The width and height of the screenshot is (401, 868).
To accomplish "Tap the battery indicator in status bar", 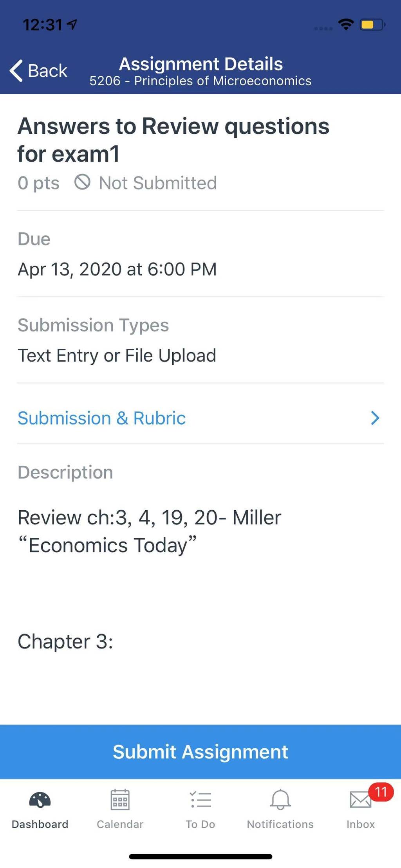I will point(373,25).
